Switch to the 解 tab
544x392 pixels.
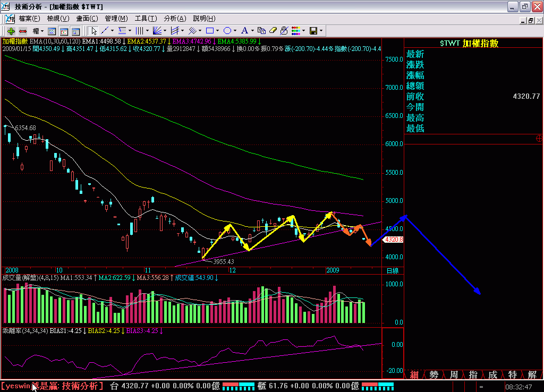coord(532,374)
